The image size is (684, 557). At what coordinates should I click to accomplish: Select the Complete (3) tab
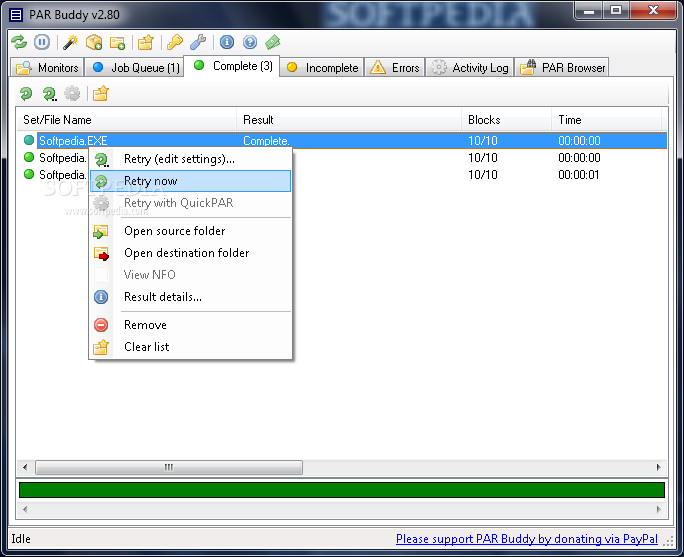232,66
